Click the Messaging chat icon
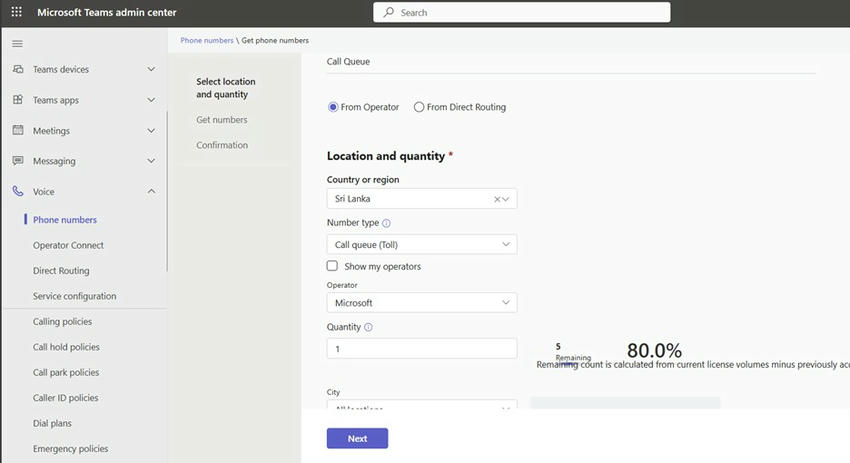This screenshot has width=850, height=463. point(18,160)
